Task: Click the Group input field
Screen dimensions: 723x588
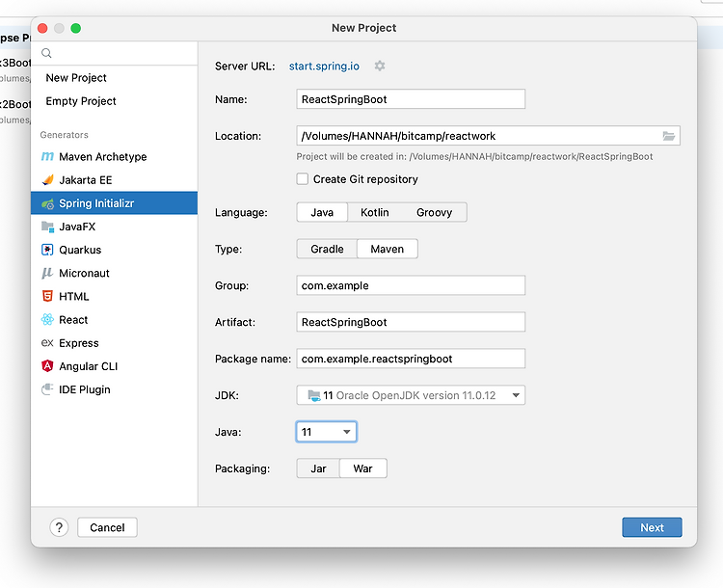Action: click(x=411, y=285)
